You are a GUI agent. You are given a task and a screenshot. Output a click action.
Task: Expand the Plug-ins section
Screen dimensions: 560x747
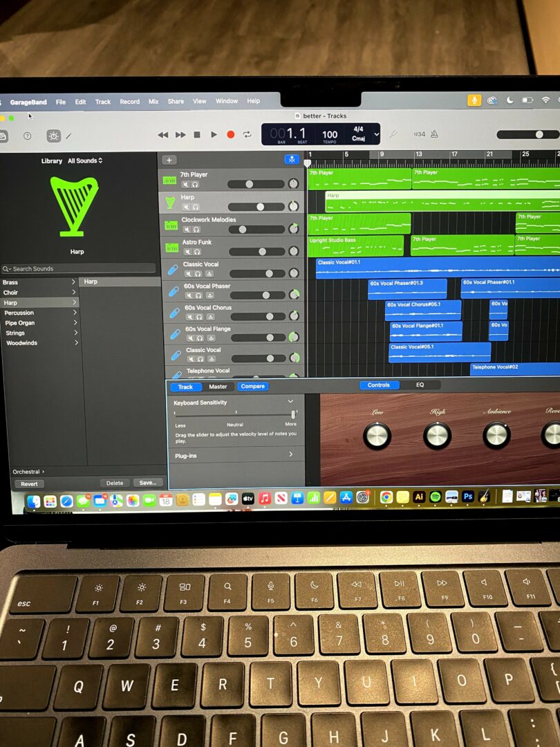(x=290, y=454)
